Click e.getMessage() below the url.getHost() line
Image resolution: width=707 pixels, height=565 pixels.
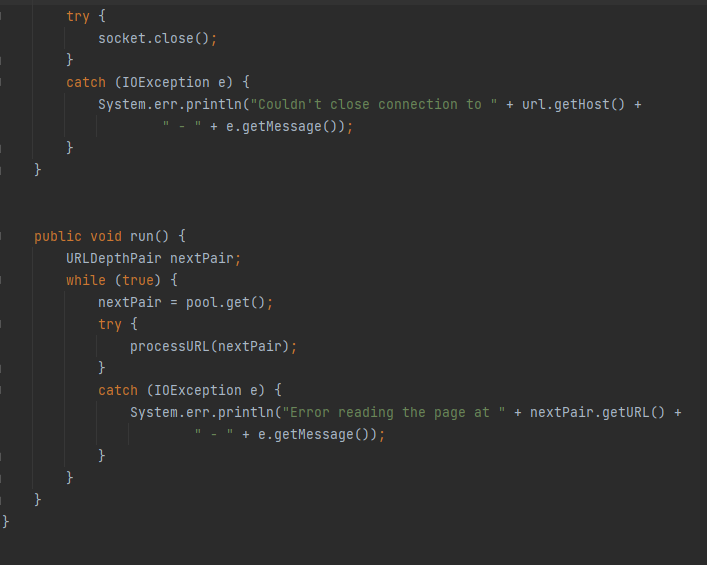(281, 126)
